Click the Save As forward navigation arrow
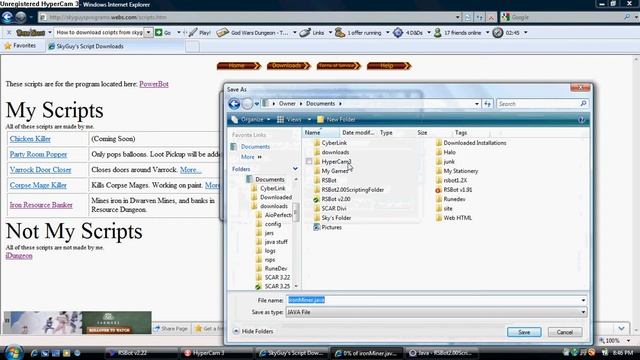640x360 pixels. click(x=247, y=104)
